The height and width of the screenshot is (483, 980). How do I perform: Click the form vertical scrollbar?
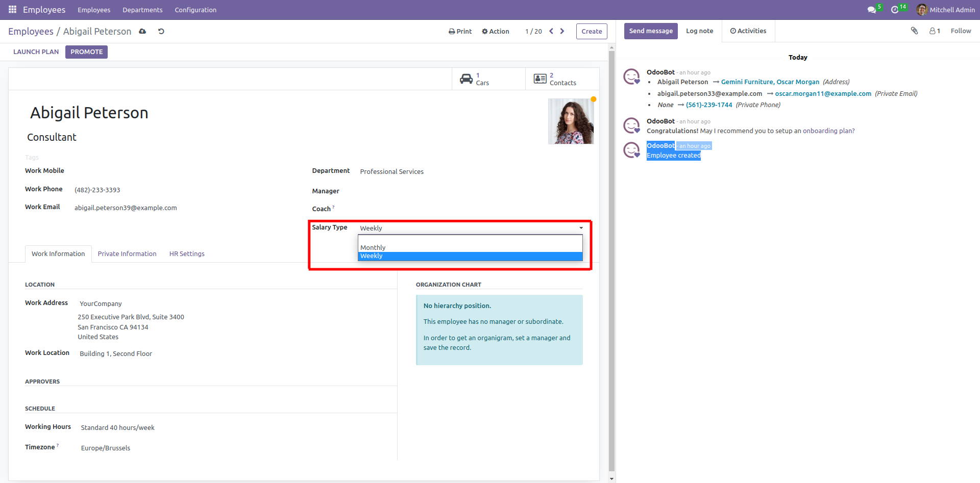(x=611, y=260)
